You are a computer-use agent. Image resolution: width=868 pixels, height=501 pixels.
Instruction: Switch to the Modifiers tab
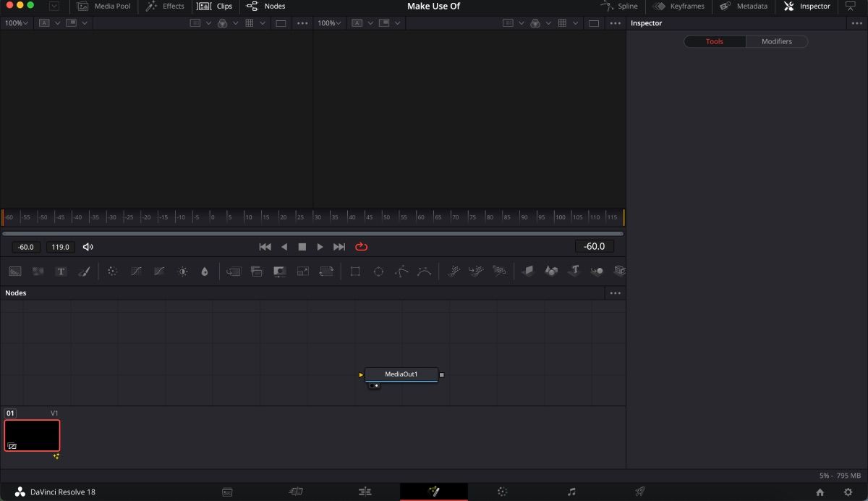[776, 41]
